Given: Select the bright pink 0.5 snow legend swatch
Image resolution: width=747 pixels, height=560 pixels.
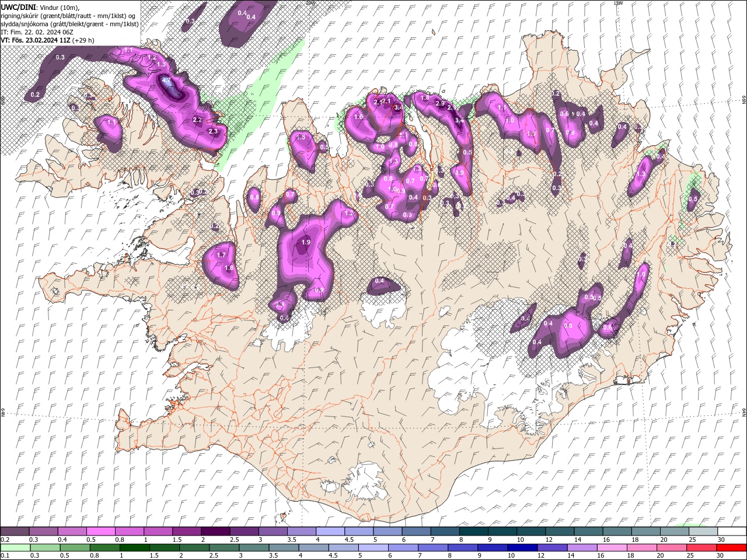Looking at the screenshot, I should [101, 531].
